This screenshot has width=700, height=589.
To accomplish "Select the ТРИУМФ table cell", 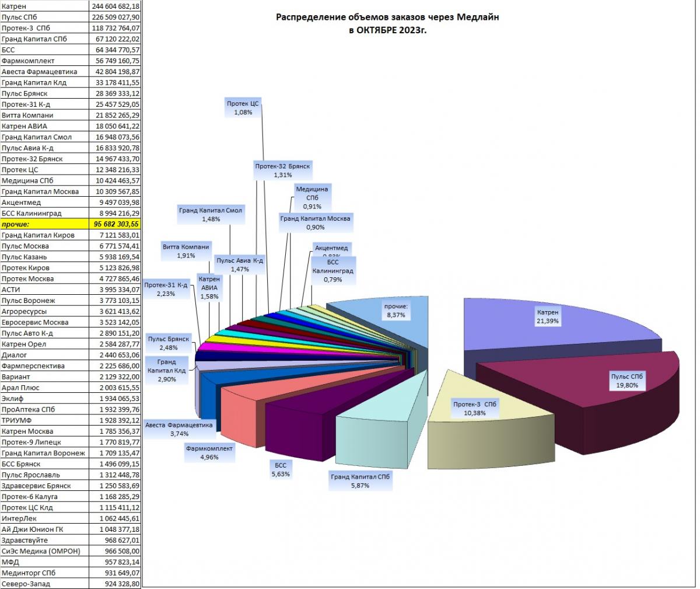I will [x=45, y=420].
